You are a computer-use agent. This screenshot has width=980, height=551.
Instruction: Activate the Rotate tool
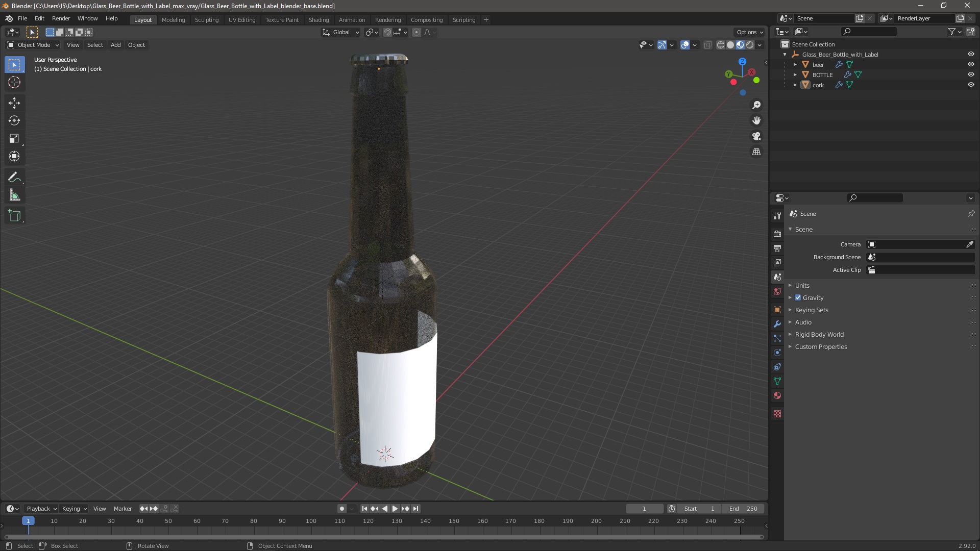(x=14, y=120)
